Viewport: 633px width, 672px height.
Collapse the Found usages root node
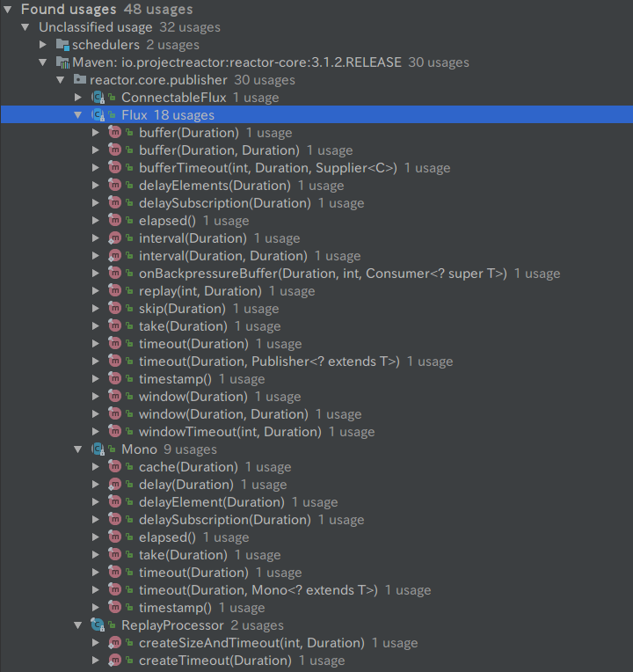8,9
